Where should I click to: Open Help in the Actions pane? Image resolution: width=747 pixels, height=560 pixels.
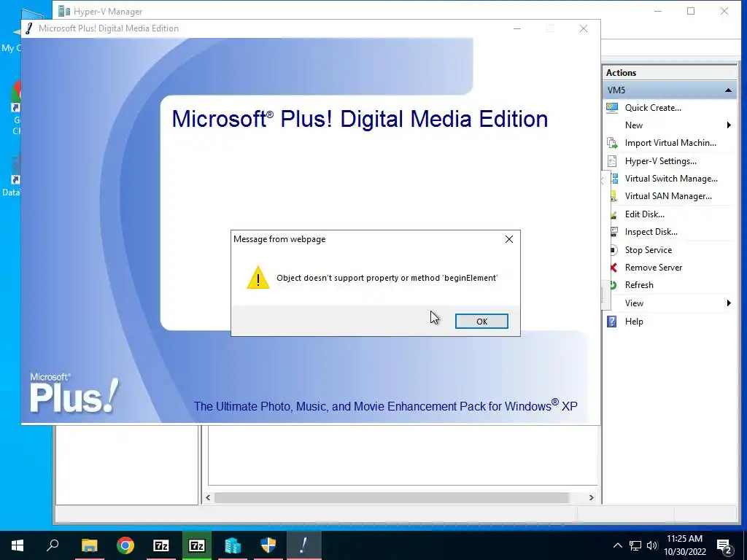pos(634,322)
